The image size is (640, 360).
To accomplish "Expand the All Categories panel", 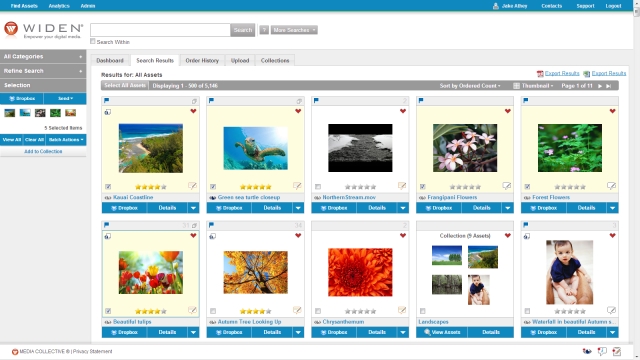I will [x=43, y=56].
